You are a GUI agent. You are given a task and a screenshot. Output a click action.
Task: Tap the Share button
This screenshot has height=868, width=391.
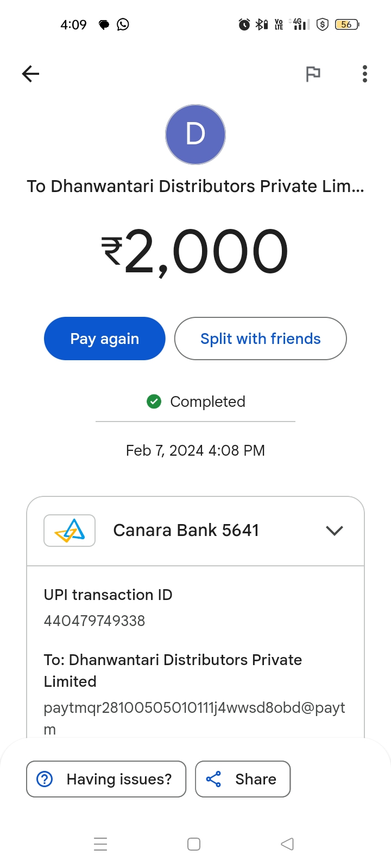click(x=243, y=779)
